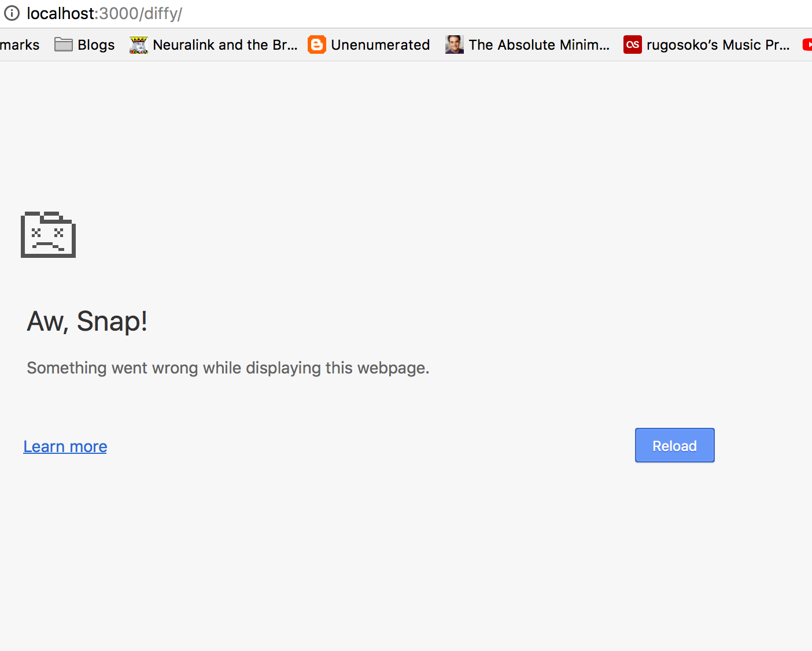
Task: Click the site information icon in address bar
Action: click(x=12, y=13)
